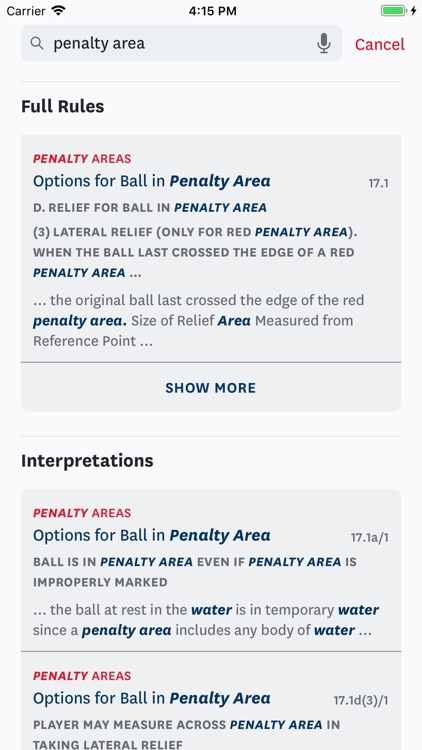Expand Full Rules with Show More

[x=211, y=387]
